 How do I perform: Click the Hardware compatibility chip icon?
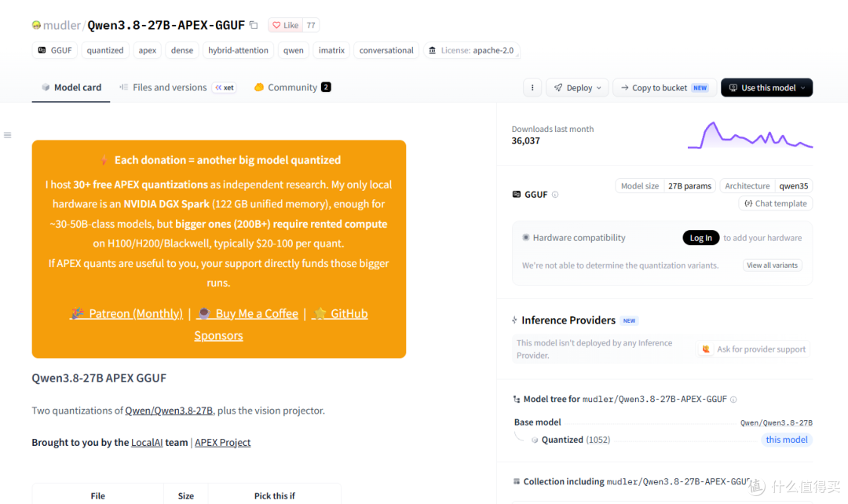(525, 237)
